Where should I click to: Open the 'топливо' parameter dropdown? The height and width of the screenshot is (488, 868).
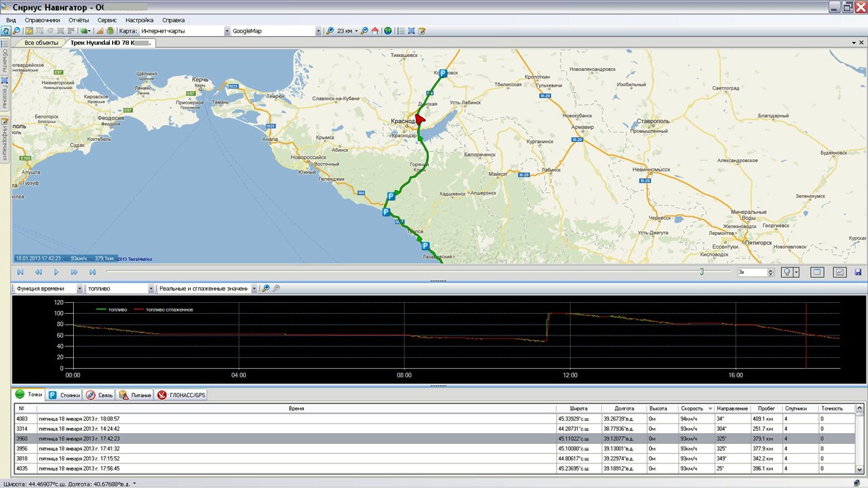click(150, 288)
